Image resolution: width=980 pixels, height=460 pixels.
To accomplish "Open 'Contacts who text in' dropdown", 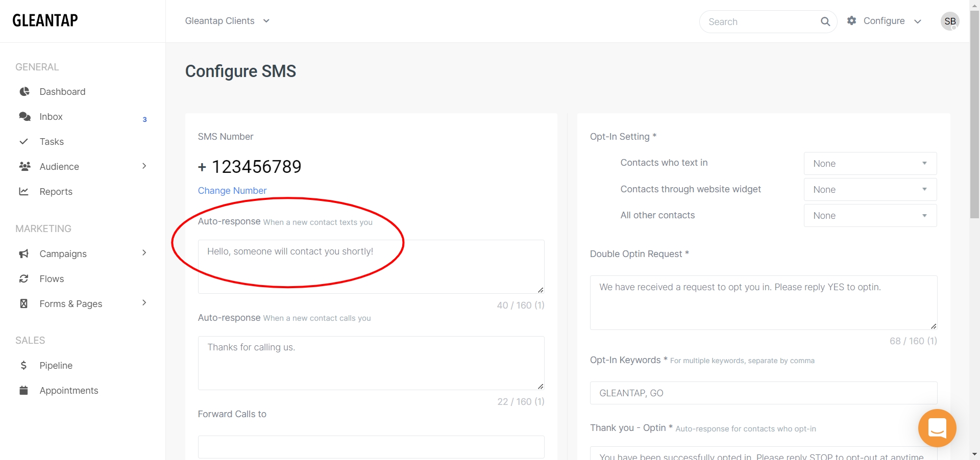I will (x=870, y=164).
